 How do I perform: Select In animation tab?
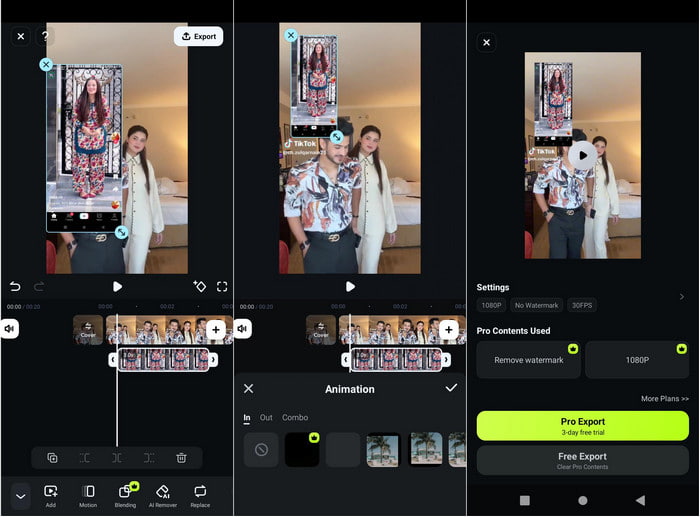[x=247, y=418]
